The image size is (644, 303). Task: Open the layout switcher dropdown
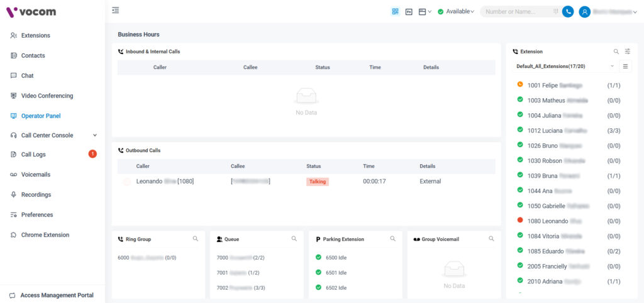coord(425,11)
